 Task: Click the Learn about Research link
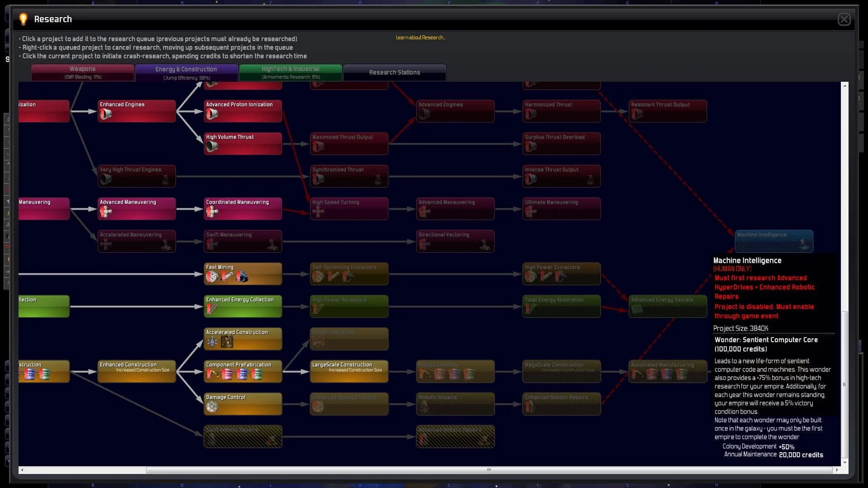coord(420,38)
